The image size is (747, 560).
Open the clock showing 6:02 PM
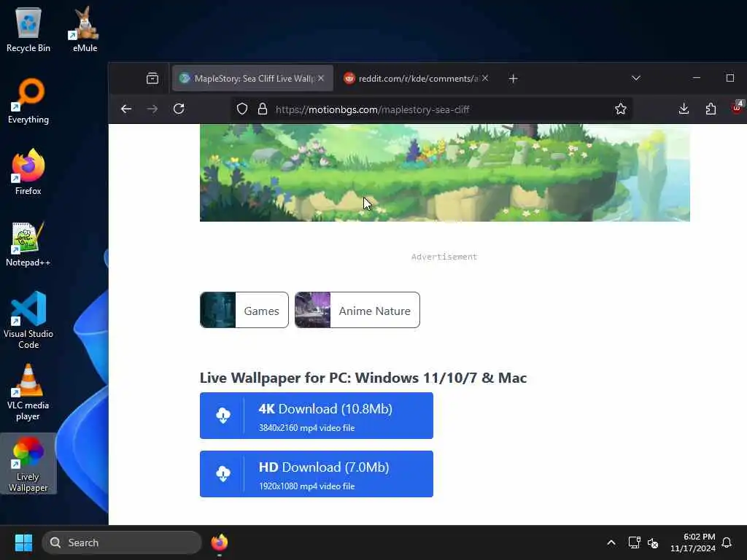[x=693, y=542]
